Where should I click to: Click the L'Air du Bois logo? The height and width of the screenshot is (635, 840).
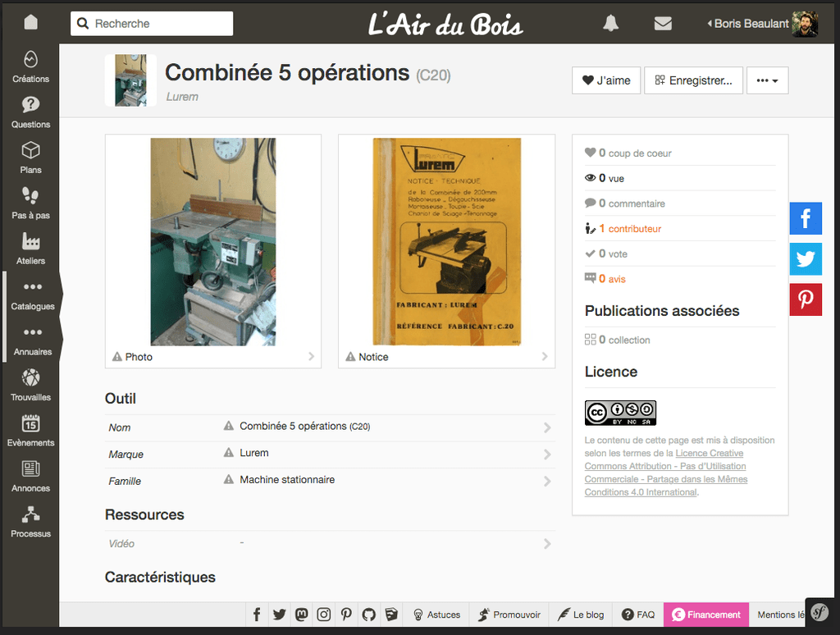(445, 24)
